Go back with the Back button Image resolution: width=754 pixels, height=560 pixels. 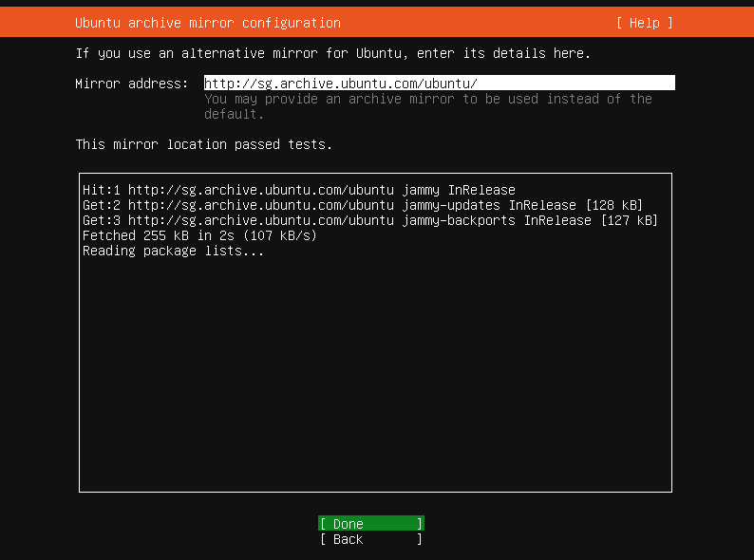tap(370, 539)
